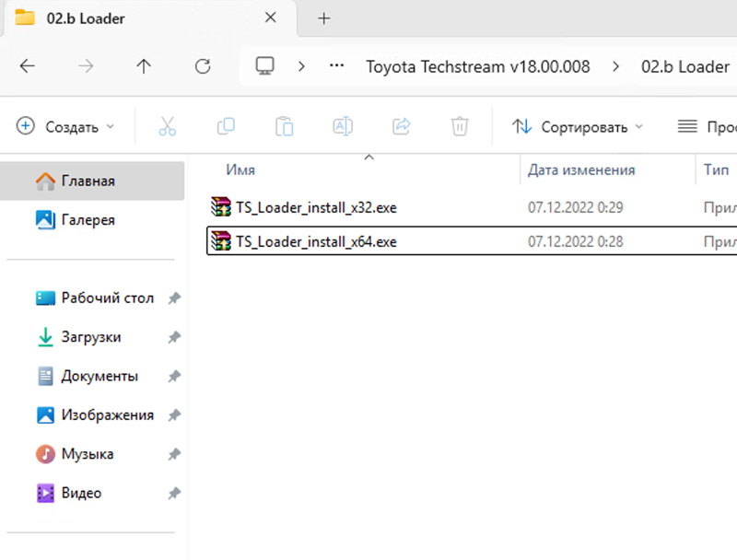Screen dimensions: 737x560
Task: Select TS_Loader_install_x32.exe file
Action: click(315, 207)
